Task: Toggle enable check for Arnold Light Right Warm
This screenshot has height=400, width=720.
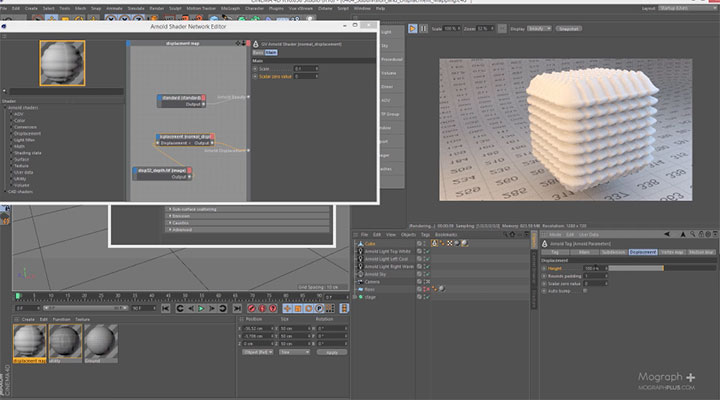Action: coord(427,266)
